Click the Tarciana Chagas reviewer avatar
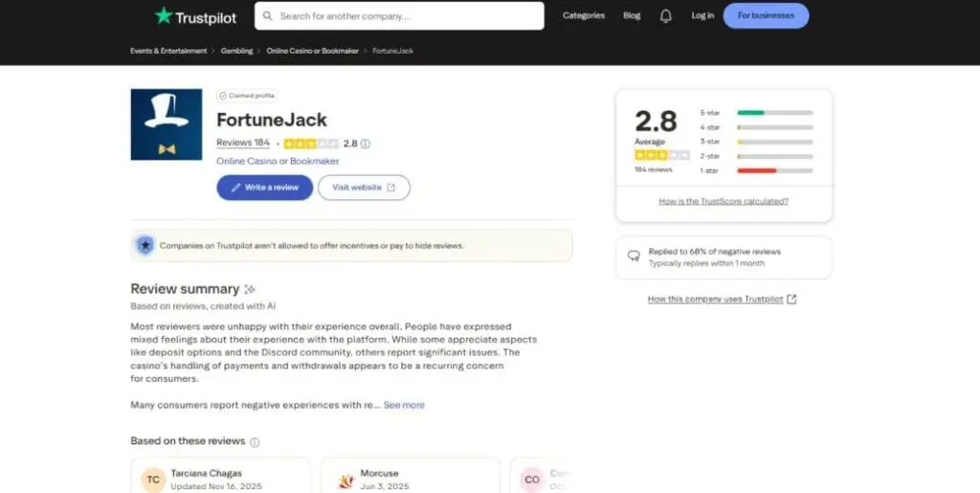This screenshot has height=493, width=980. point(153,479)
